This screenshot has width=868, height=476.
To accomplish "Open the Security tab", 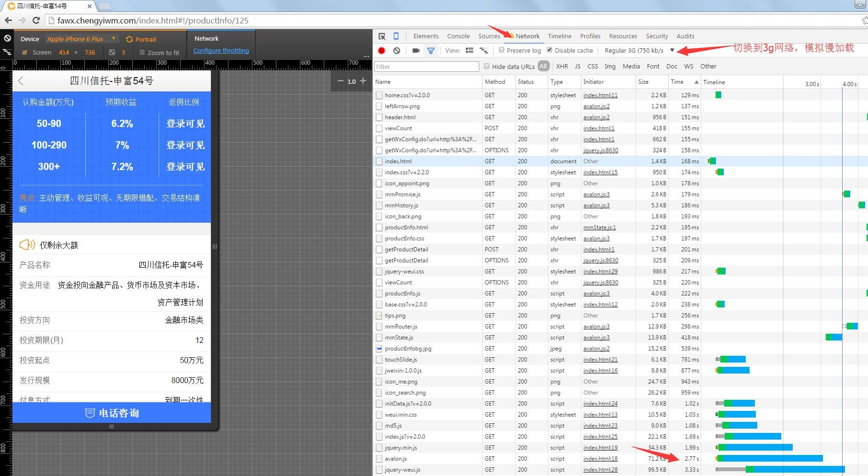I will click(657, 36).
